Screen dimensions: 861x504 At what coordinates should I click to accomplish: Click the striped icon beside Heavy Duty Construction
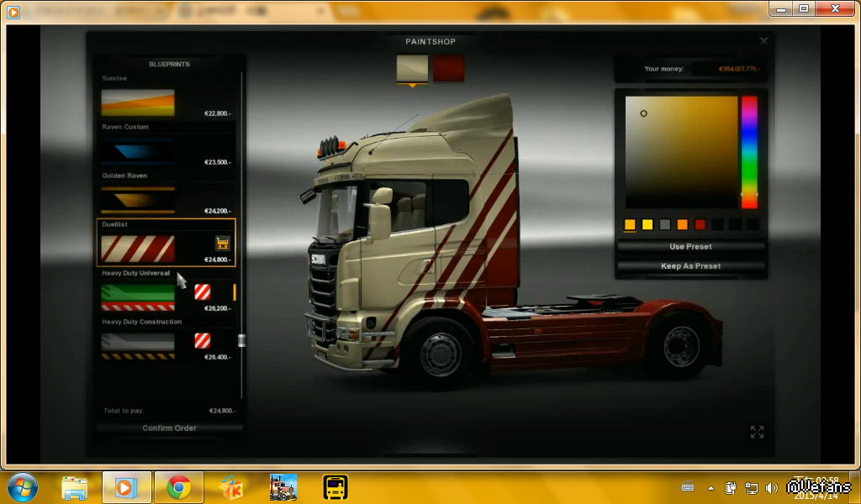pyautogui.click(x=203, y=340)
